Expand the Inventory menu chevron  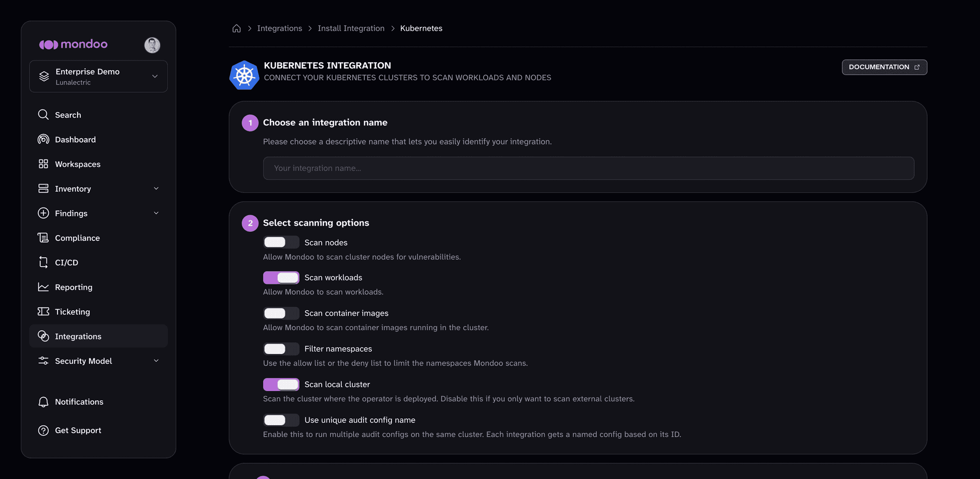click(156, 188)
